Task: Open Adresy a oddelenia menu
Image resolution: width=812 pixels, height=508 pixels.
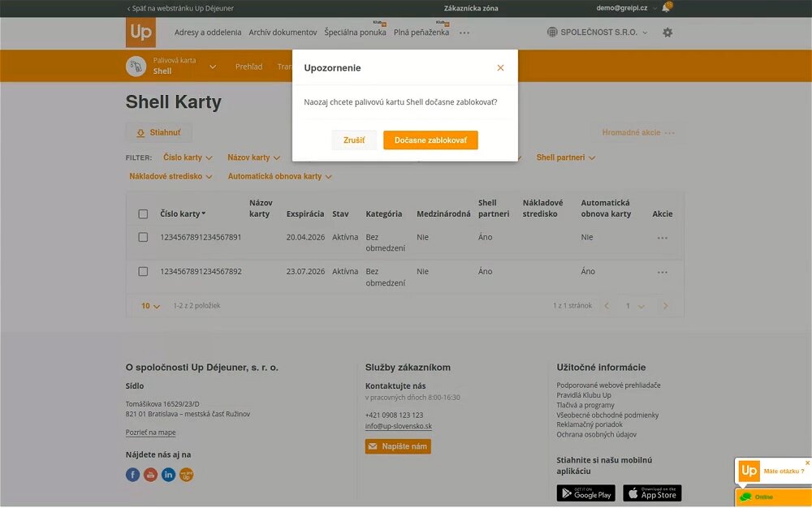Action: click(x=208, y=32)
